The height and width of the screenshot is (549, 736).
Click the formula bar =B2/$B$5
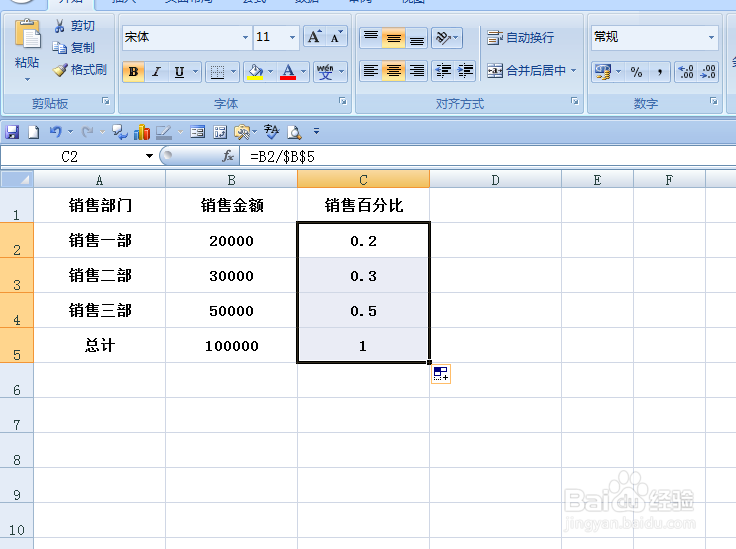[487, 156]
